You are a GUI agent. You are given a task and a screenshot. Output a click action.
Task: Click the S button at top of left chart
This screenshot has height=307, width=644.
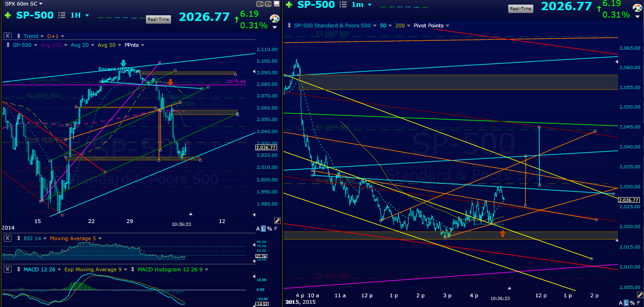click(x=259, y=4)
